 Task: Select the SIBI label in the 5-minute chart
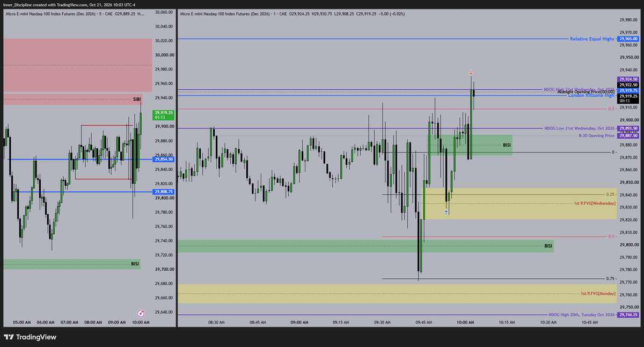tap(136, 99)
